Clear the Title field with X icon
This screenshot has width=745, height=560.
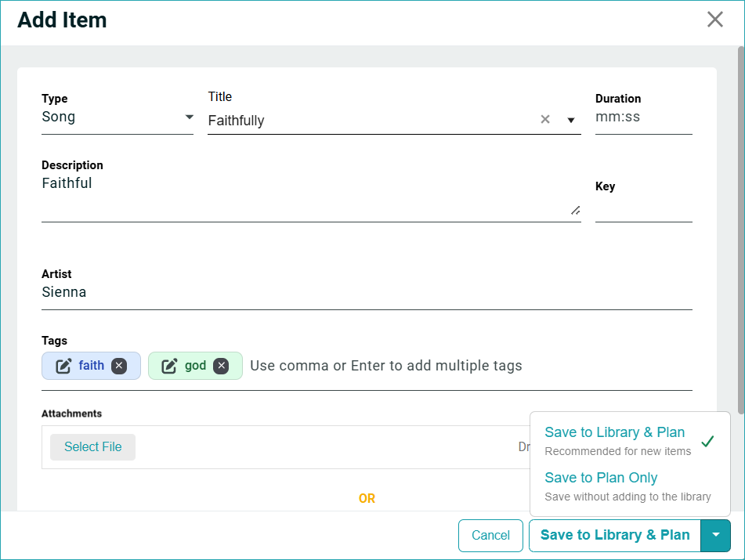point(545,120)
